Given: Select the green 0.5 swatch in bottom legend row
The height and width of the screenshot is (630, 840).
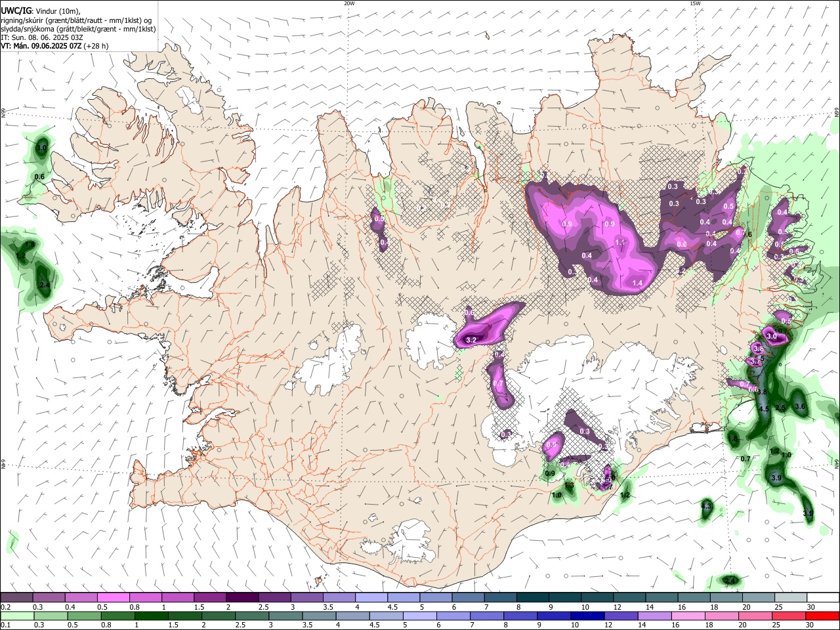Looking at the screenshot, I should pyautogui.click(x=83, y=616).
